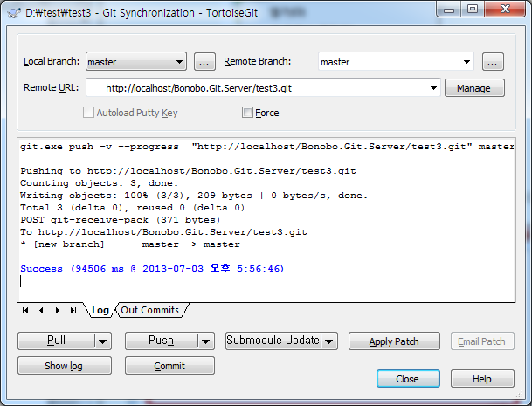Image resolution: width=532 pixels, height=406 pixels.
Task: Click the Submodule Update button
Action: [273, 341]
